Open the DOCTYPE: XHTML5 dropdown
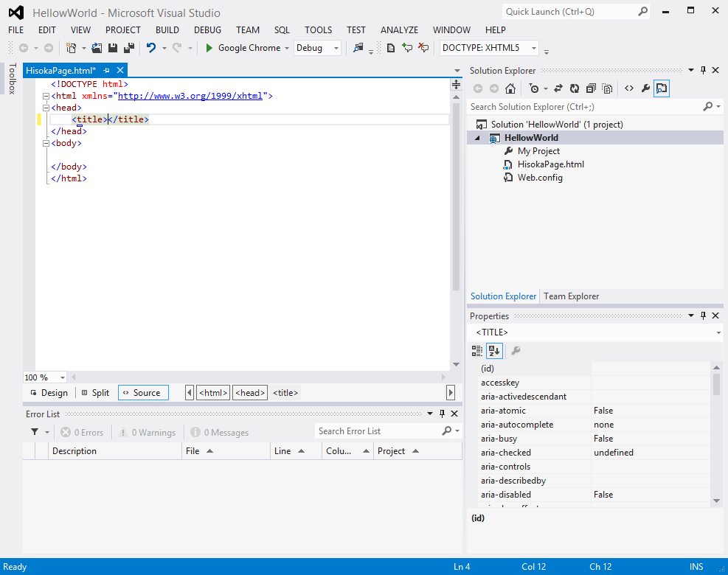The image size is (728, 575). coord(534,48)
